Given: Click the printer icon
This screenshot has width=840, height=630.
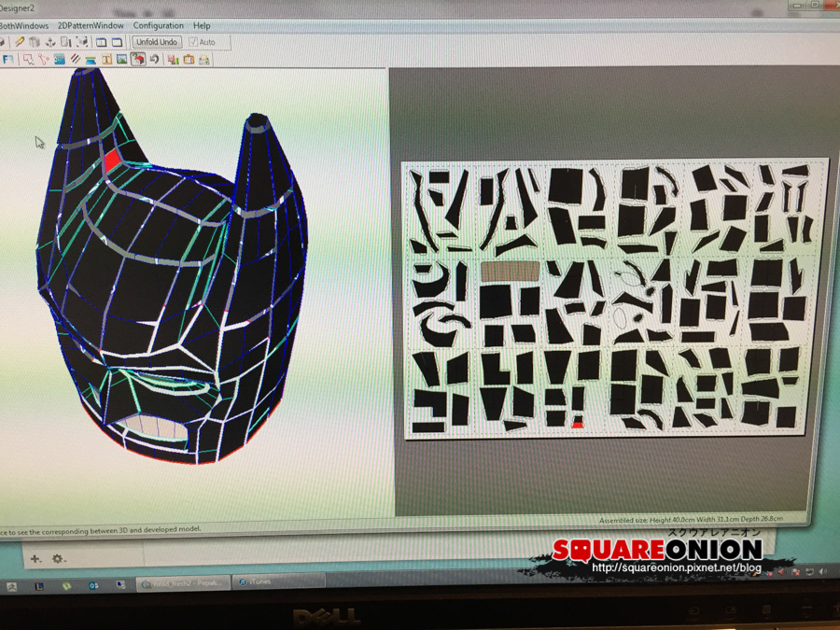Looking at the screenshot, I should [204, 60].
